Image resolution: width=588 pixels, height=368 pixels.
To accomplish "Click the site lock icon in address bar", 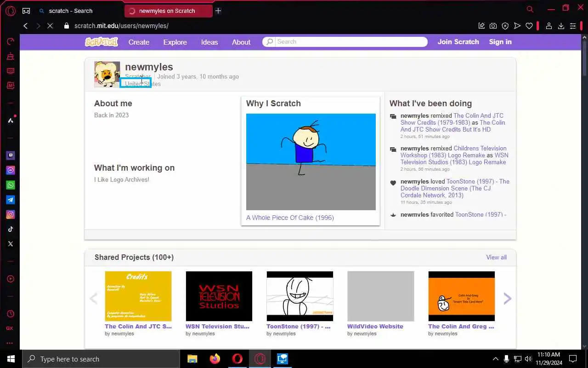I will [x=67, y=26].
